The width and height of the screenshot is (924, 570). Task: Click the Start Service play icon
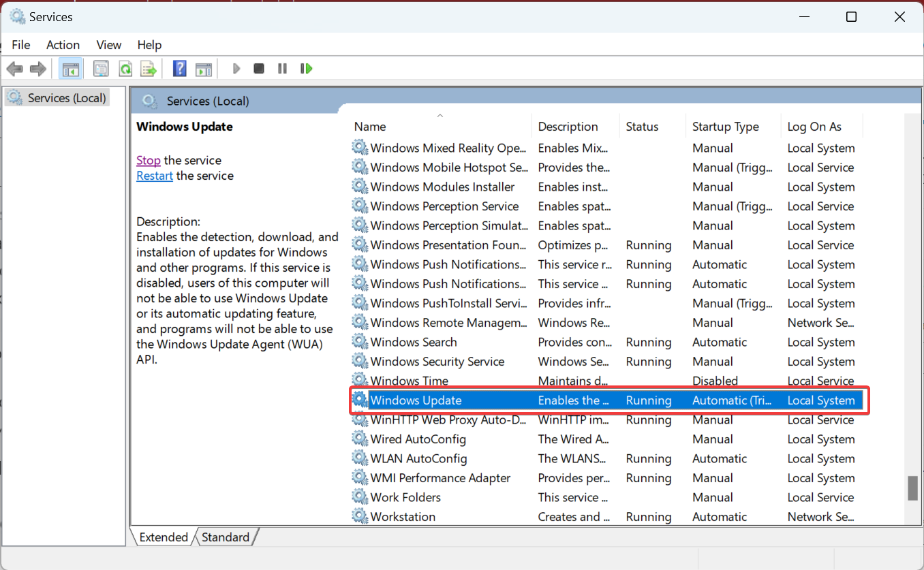click(236, 69)
